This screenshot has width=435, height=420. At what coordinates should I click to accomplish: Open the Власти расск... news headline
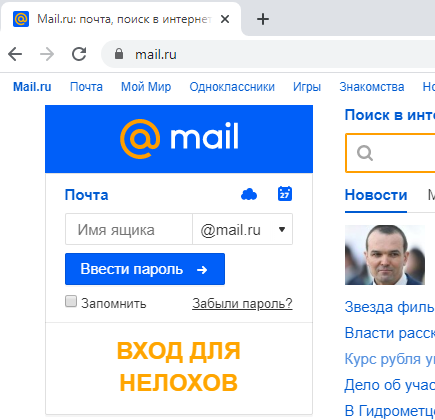pyautogui.click(x=390, y=333)
